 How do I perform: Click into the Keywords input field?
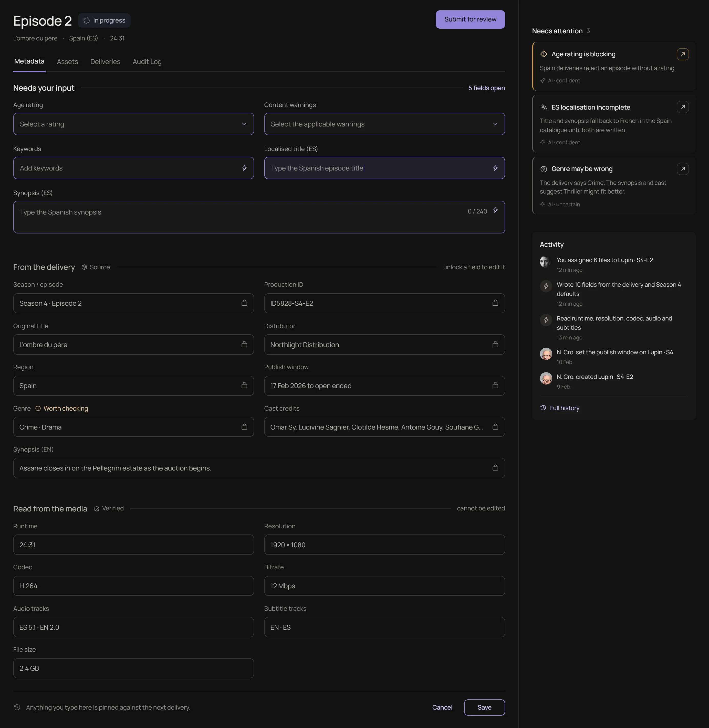(134, 168)
